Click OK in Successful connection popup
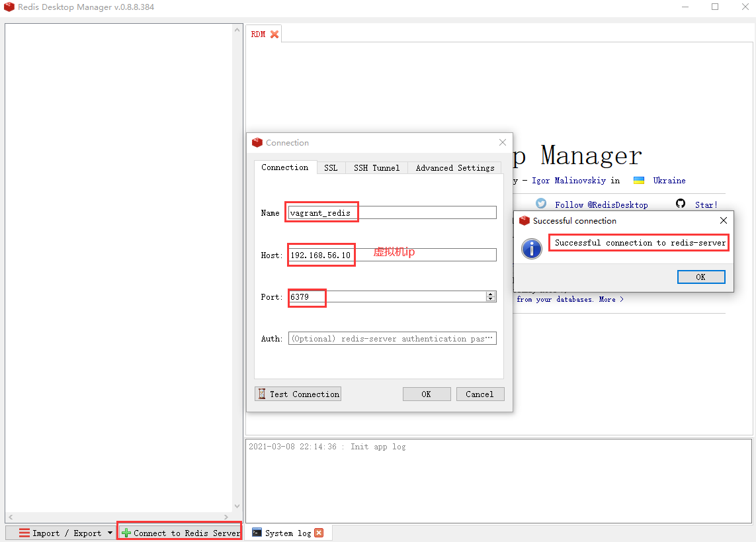This screenshot has width=756, height=542. (x=701, y=277)
